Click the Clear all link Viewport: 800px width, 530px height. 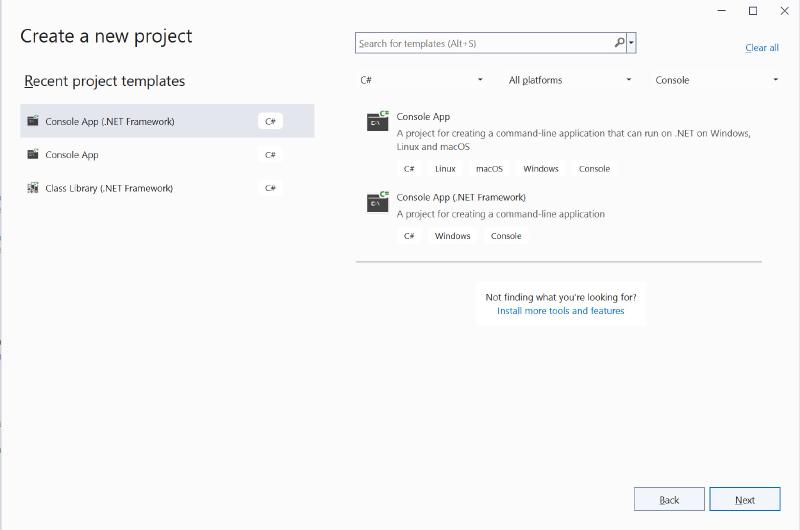tap(762, 47)
